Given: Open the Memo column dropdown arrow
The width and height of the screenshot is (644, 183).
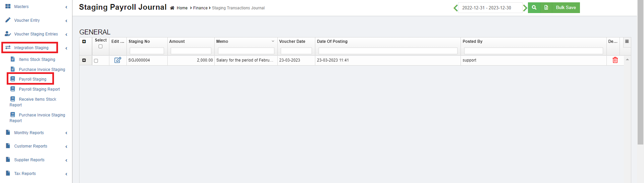Looking at the screenshot, I should point(273,41).
